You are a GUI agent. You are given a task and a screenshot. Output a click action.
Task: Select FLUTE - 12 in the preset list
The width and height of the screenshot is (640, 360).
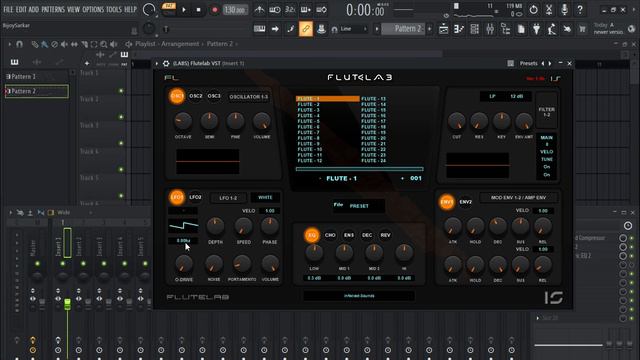click(x=310, y=161)
